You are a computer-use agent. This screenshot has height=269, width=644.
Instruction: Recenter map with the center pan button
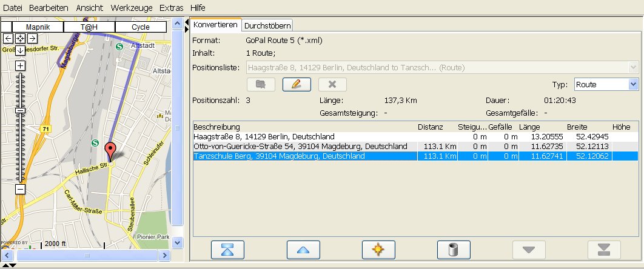[x=20, y=38]
